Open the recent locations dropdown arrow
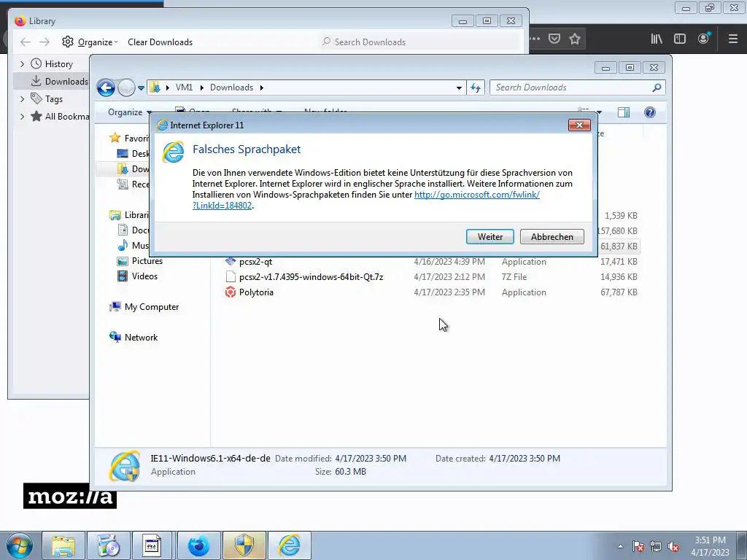The height and width of the screenshot is (560, 747). [x=141, y=88]
